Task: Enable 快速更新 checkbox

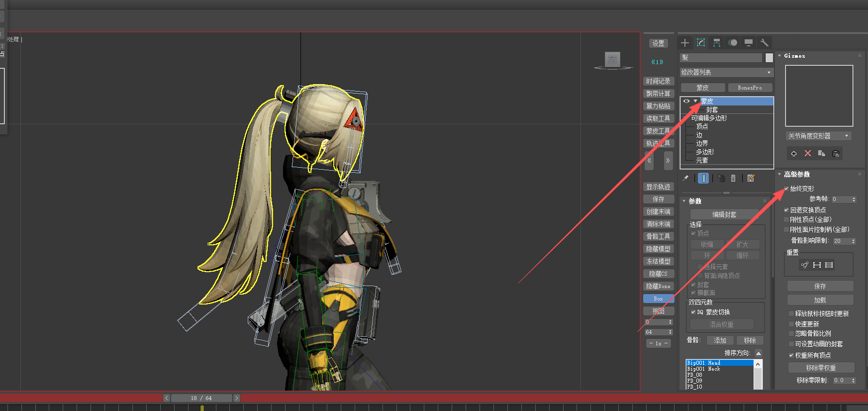Action: coord(791,324)
